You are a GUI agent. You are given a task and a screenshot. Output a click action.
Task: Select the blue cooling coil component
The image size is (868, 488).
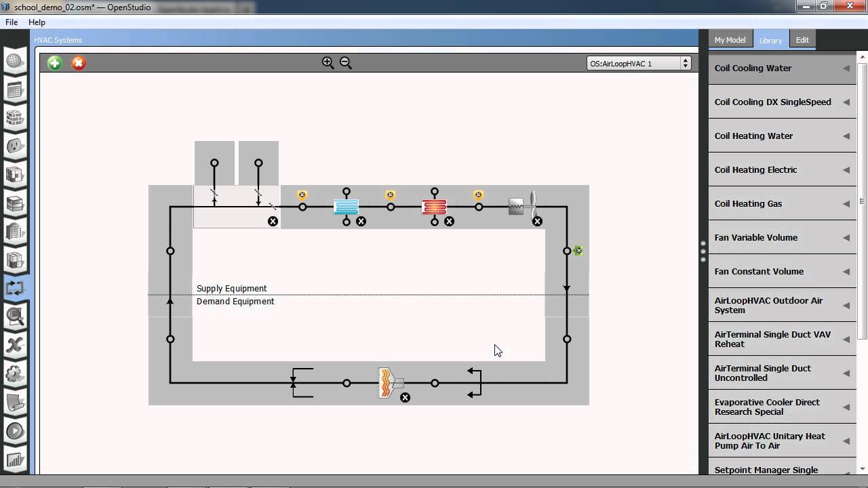tap(347, 207)
